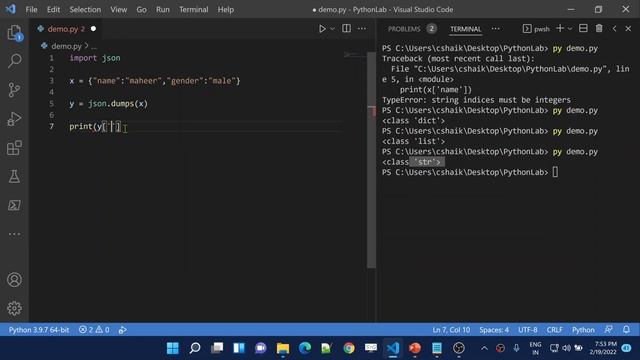Open the Explorer view in activity bar
This screenshot has height=360, width=640.
click(14, 33)
